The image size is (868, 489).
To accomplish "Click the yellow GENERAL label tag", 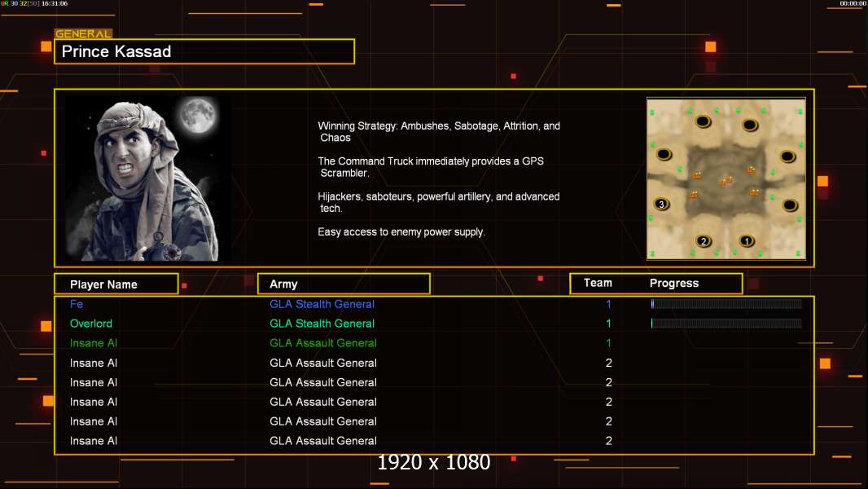I will tap(83, 33).
